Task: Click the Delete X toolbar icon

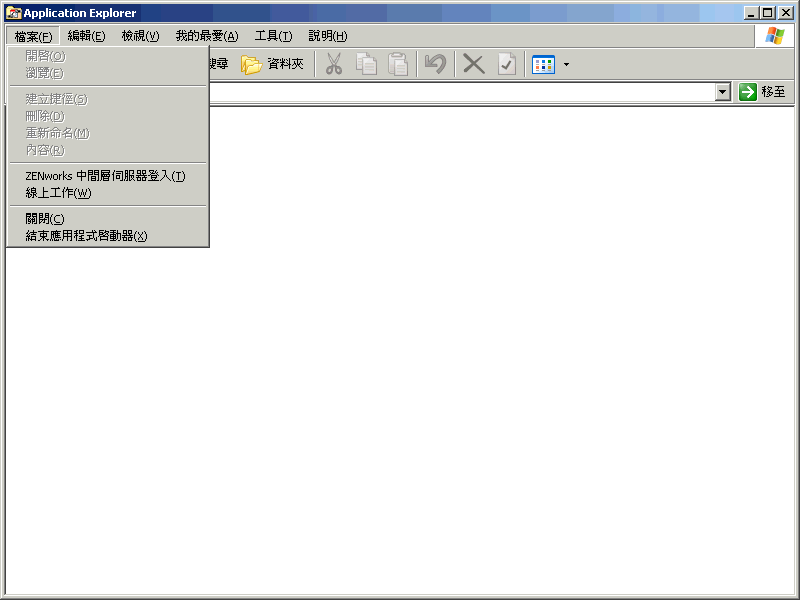Action: (x=473, y=64)
